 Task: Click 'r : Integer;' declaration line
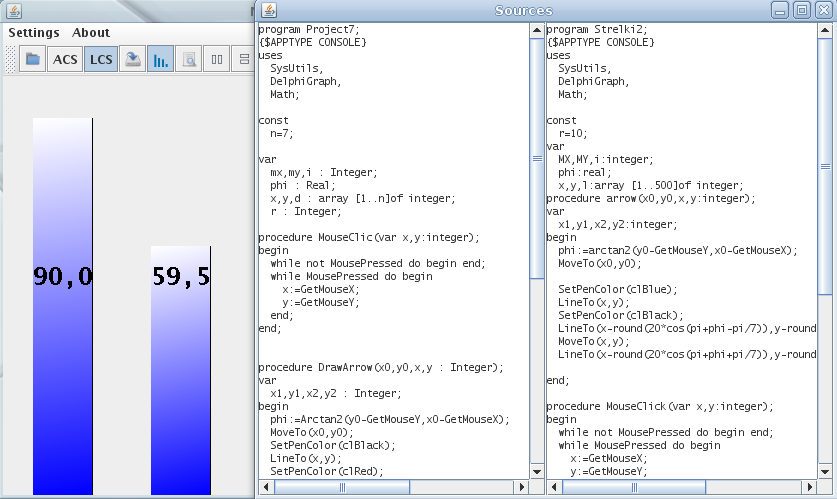[x=305, y=211]
